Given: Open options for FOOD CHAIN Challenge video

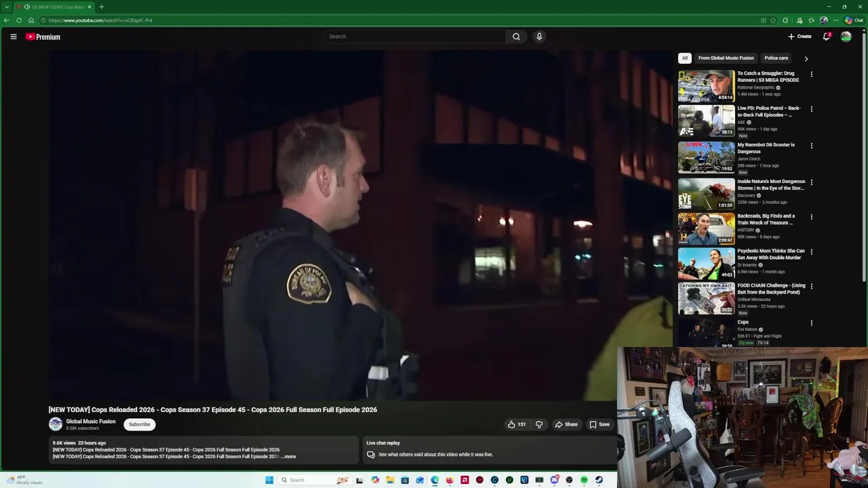Looking at the screenshot, I should 811,287.
